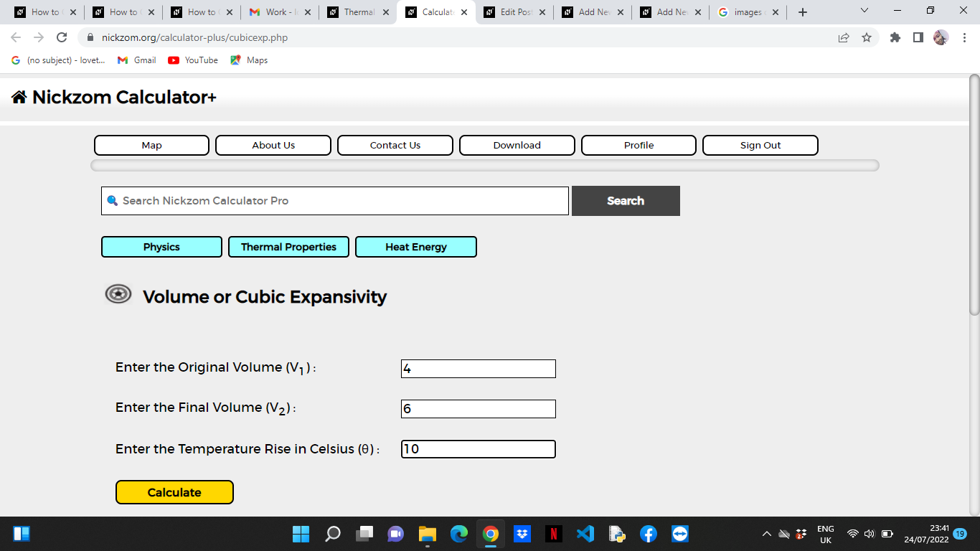Go to the Physics category
Image resolution: width=980 pixels, height=551 pixels.
coord(161,247)
